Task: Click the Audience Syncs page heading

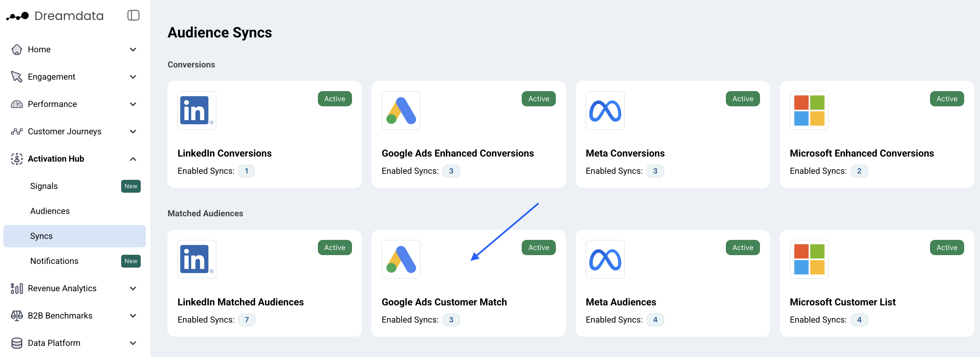Action: coord(220,33)
